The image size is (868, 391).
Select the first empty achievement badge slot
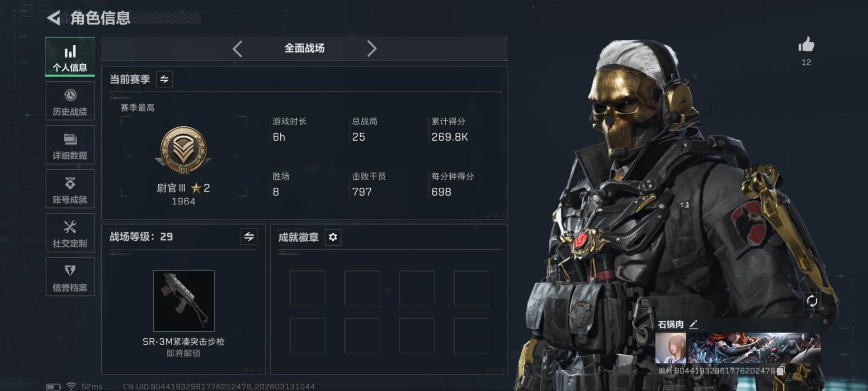(307, 288)
